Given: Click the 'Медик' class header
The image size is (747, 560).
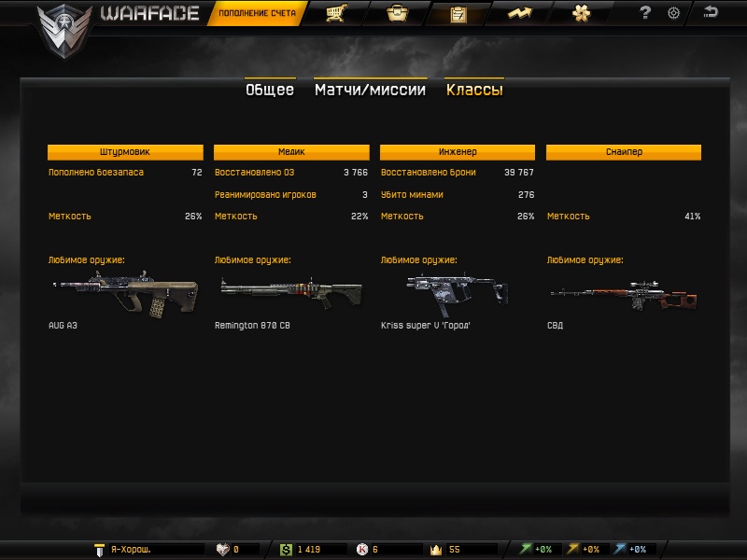Looking at the screenshot, I should [x=291, y=152].
